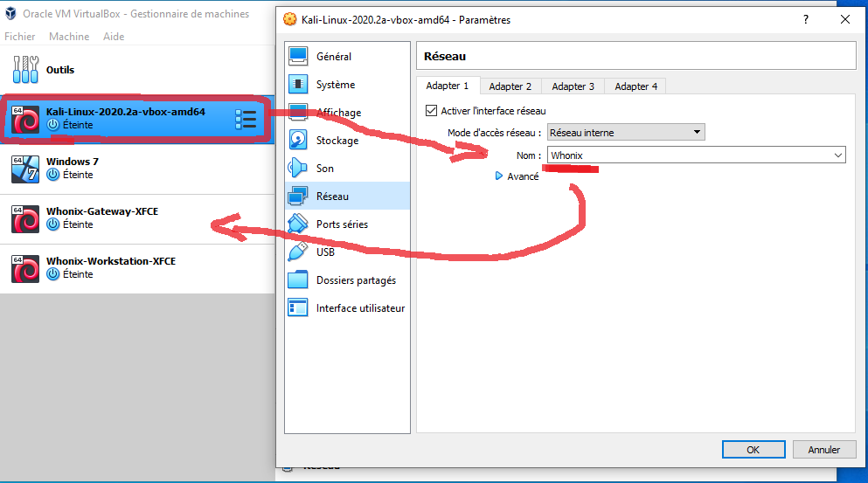Select the Dossiers partagés settings category

pyautogui.click(x=348, y=279)
